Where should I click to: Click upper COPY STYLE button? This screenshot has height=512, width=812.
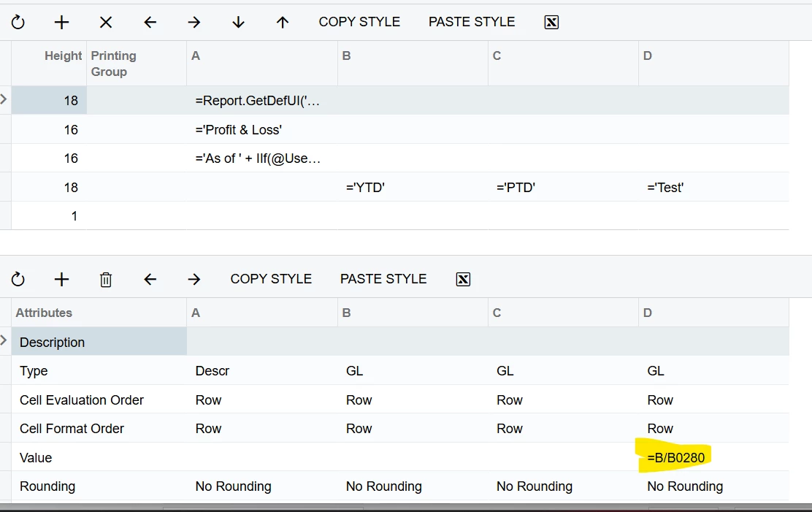click(359, 22)
